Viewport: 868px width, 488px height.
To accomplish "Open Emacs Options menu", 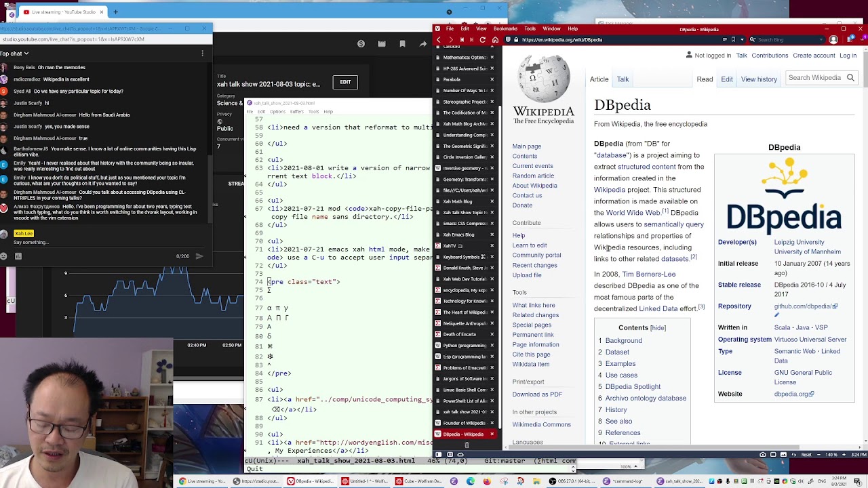I will click(277, 111).
